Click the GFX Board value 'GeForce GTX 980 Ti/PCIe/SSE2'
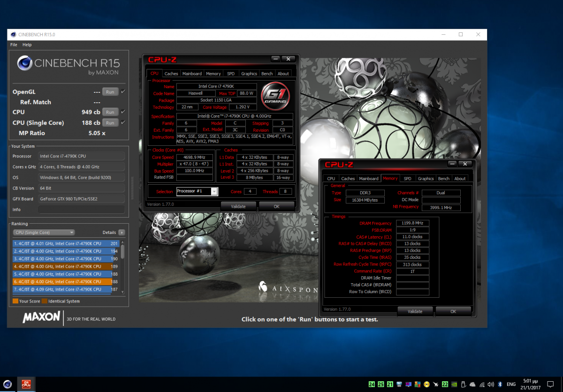Image resolution: width=563 pixels, height=392 pixels. pyautogui.click(x=82, y=199)
